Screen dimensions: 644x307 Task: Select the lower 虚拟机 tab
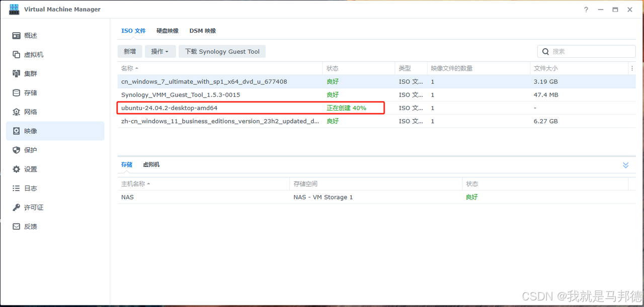(151, 164)
